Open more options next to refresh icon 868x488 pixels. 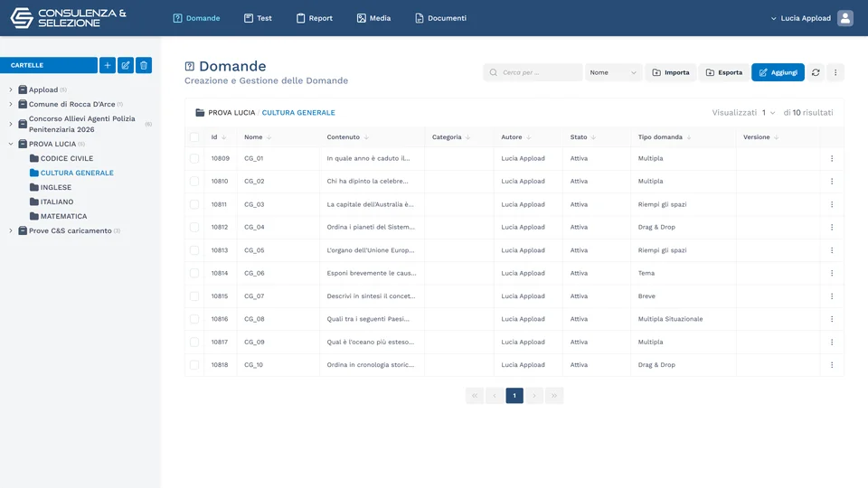tap(835, 72)
